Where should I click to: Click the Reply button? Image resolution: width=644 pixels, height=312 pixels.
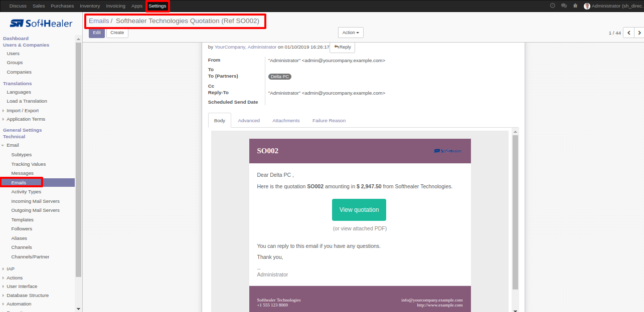point(342,47)
